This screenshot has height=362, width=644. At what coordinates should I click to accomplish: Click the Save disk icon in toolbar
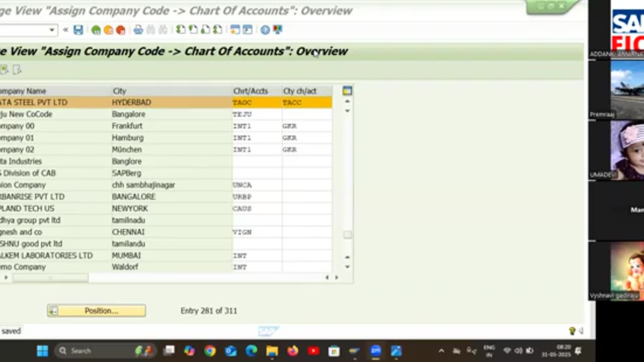click(78, 30)
